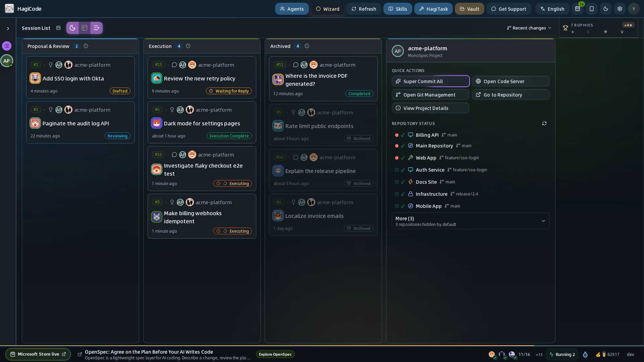The image size is (644, 362).
Task: Open the HagiTask tab
Action: click(433, 9)
